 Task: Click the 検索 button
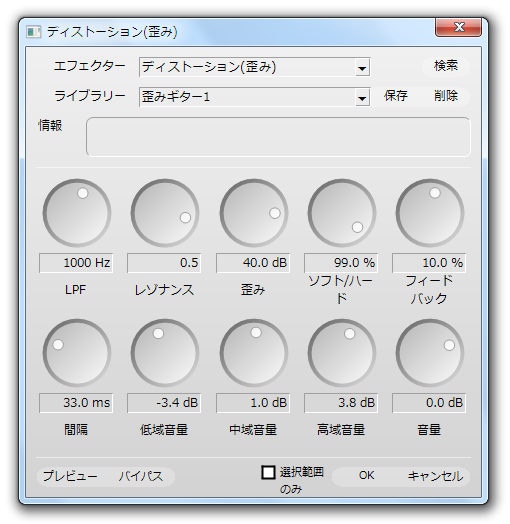click(x=445, y=66)
